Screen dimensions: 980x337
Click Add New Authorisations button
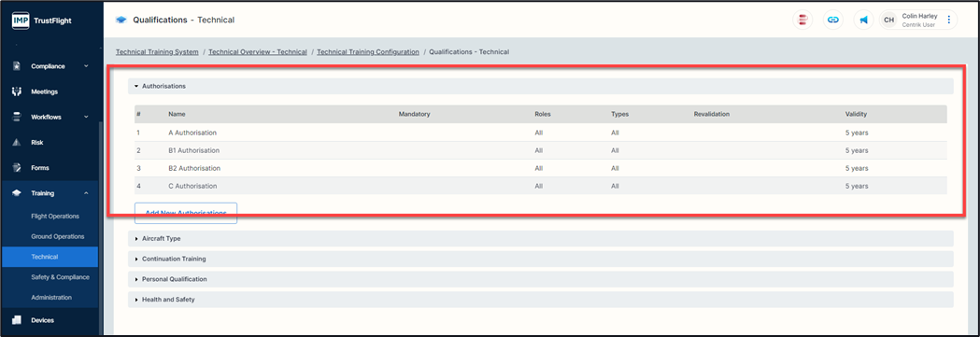[186, 213]
